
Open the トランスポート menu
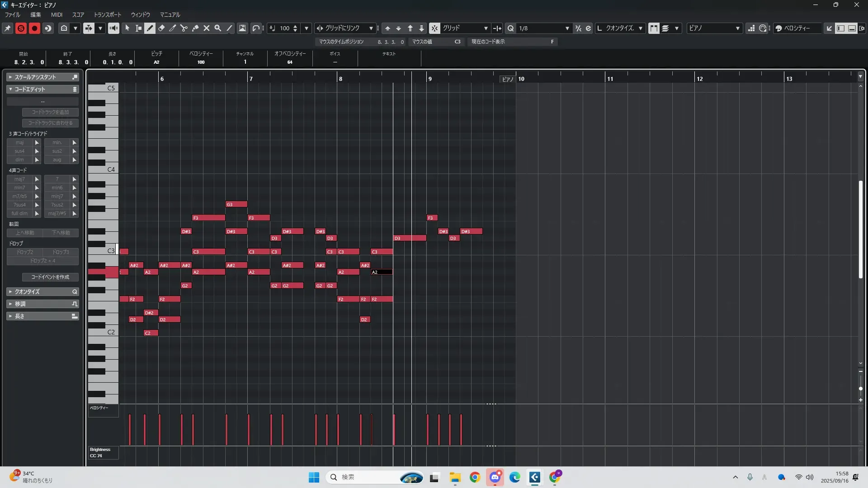point(107,14)
